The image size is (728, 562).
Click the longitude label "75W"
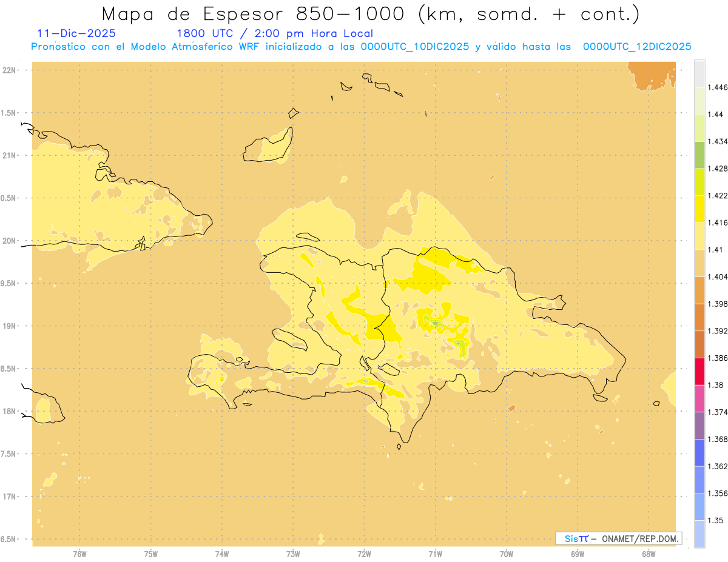point(151,554)
